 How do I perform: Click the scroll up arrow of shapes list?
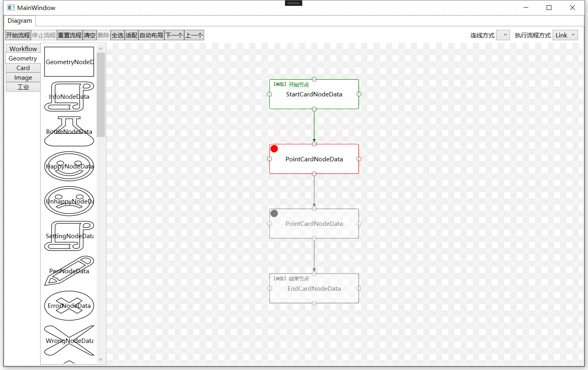click(x=101, y=49)
